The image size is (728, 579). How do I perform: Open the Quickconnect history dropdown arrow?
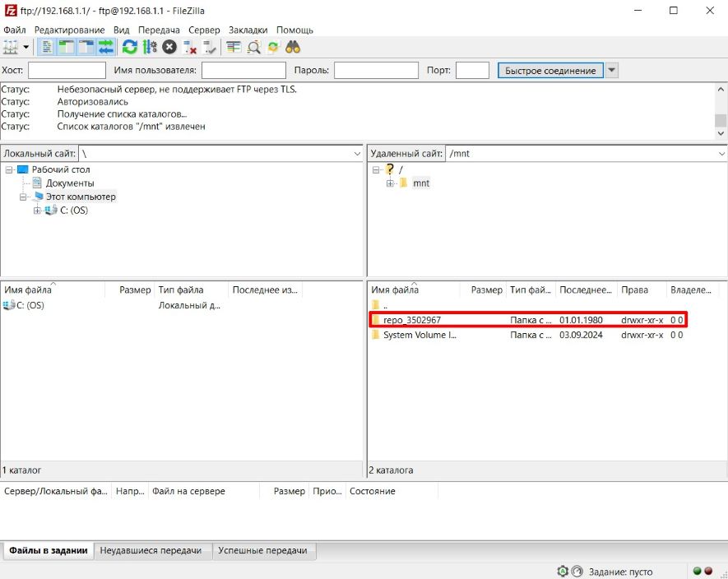[x=611, y=71]
